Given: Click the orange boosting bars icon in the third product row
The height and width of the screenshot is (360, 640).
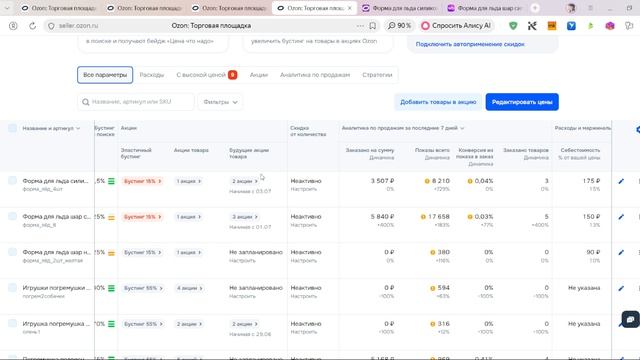Looking at the screenshot, I should (111, 253).
